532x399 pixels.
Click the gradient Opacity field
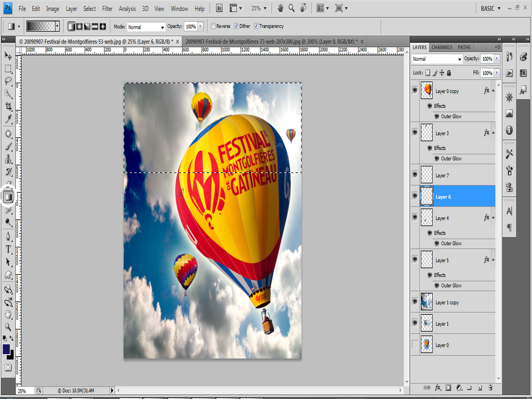coord(190,26)
